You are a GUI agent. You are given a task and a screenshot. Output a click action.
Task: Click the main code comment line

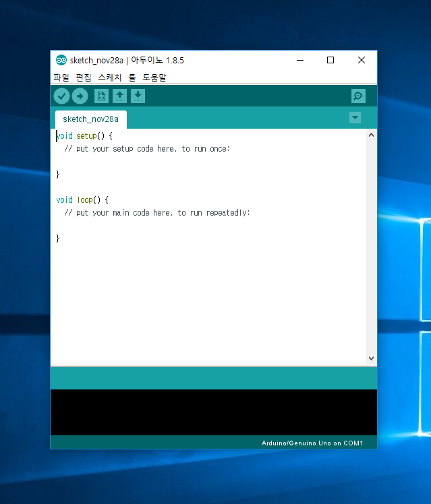pos(157,213)
